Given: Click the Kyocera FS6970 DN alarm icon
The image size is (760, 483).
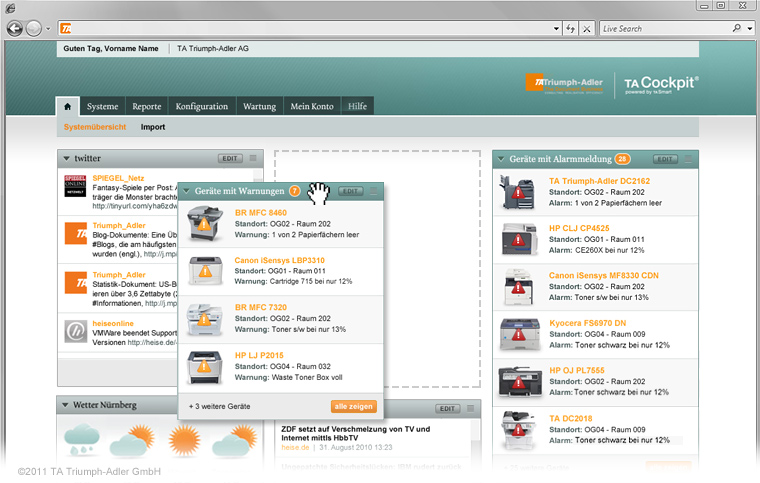Looking at the screenshot, I should tap(519, 334).
